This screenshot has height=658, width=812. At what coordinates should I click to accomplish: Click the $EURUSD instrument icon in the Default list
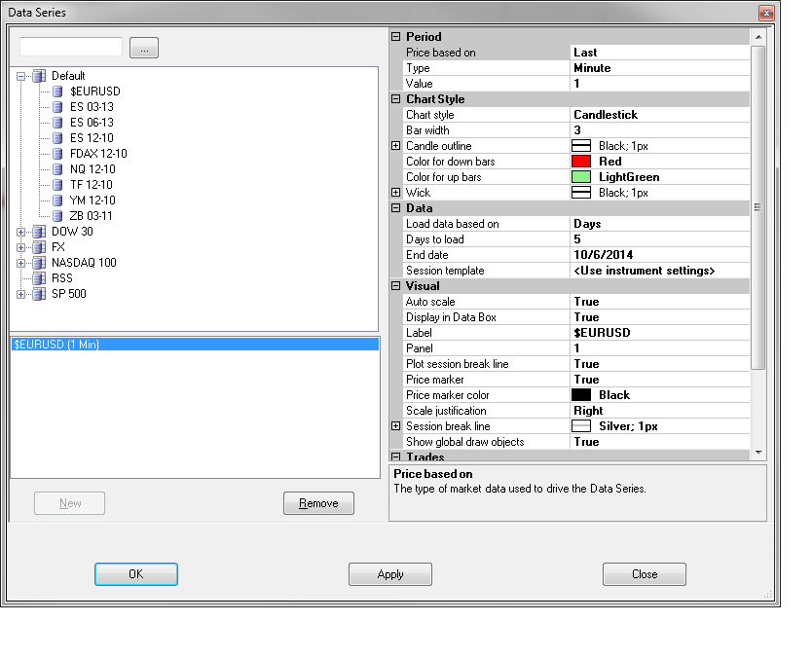click(57, 91)
